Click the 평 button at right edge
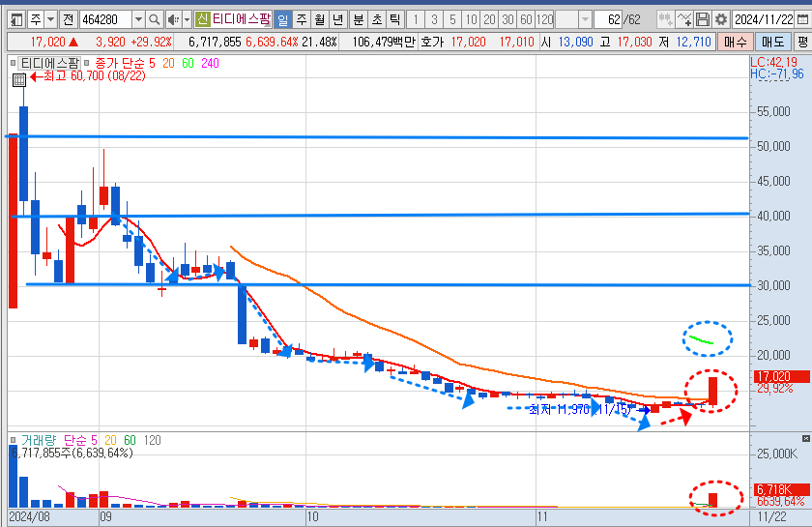This screenshot has width=812, height=527. click(x=802, y=42)
